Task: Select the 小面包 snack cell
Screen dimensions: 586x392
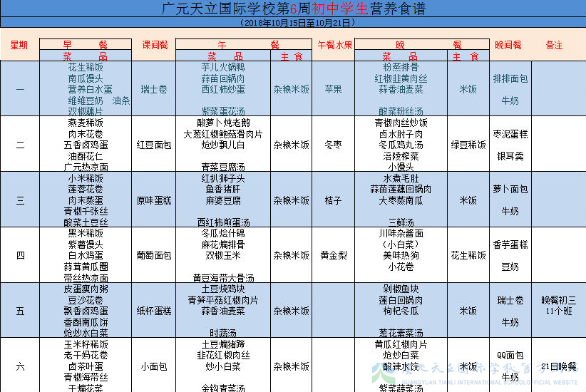Action: [155, 366]
